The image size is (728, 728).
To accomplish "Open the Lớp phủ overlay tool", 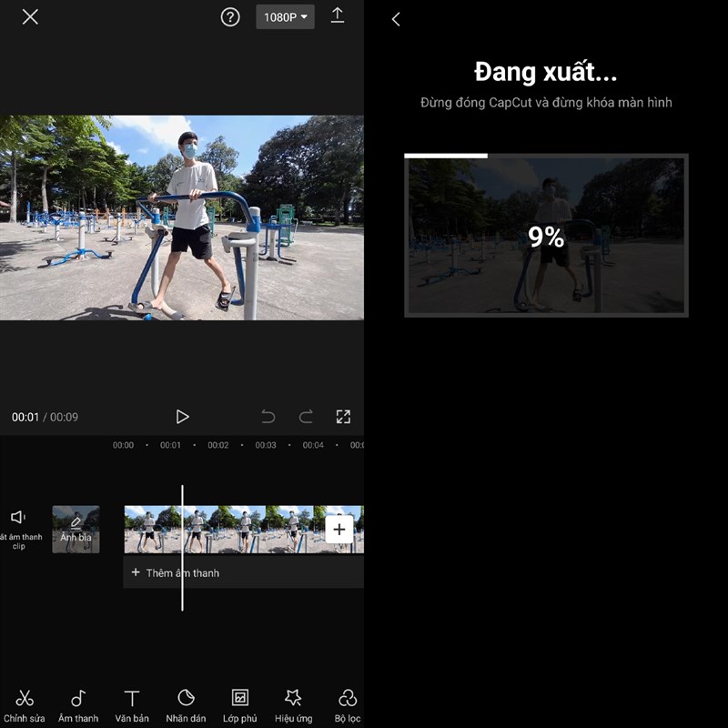I will click(239, 704).
